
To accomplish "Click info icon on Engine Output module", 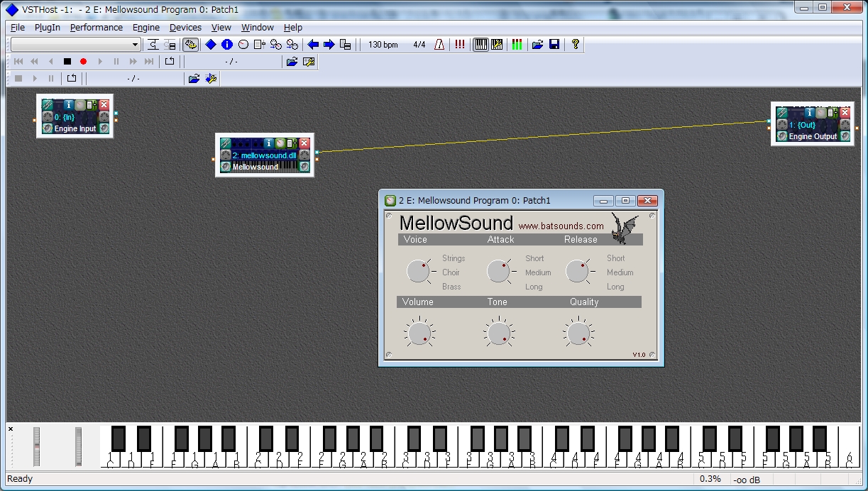I will 810,112.
